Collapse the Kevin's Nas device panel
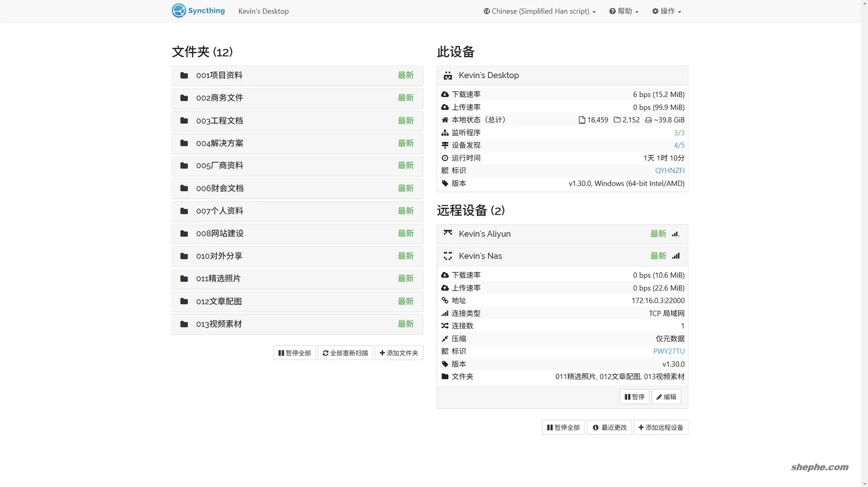Viewport: 868px width, 487px height. coord(562,256)
